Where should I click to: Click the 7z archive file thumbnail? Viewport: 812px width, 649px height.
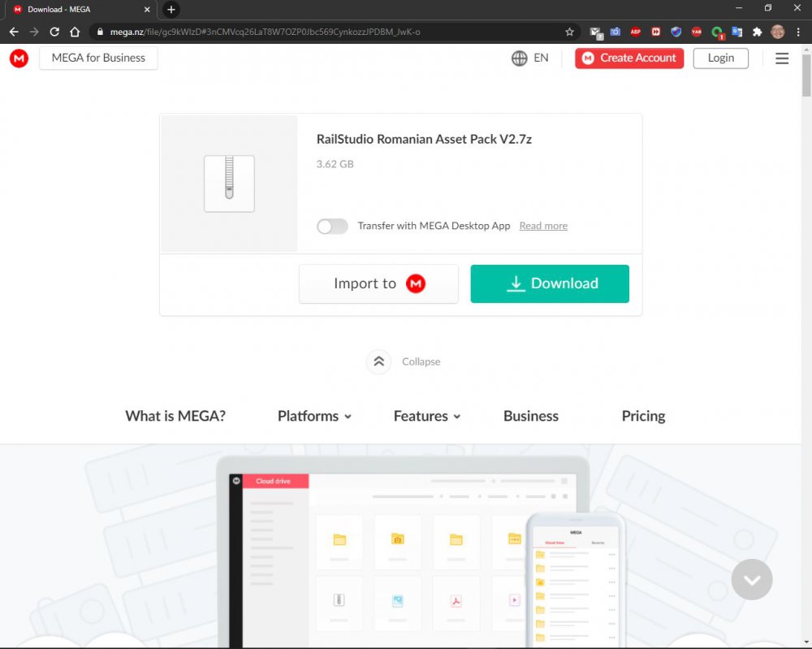coord(229,184)
